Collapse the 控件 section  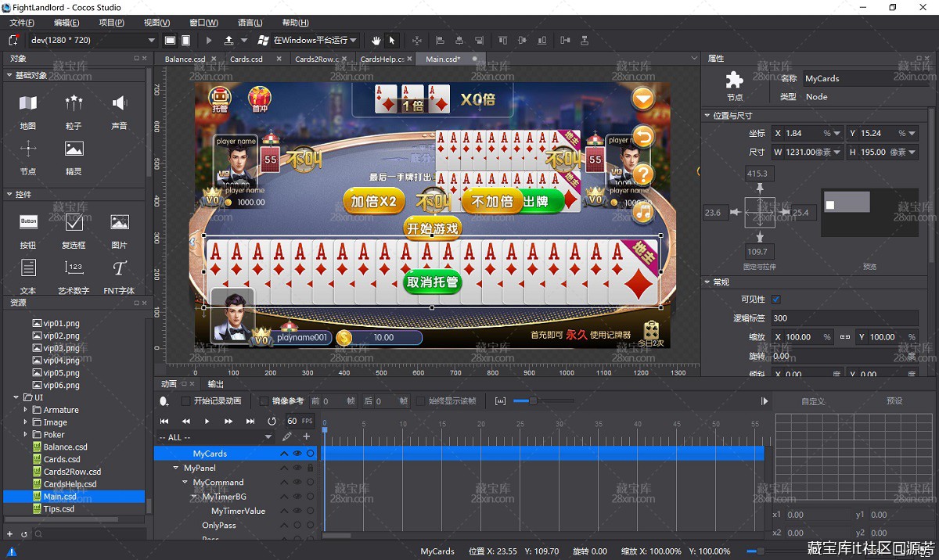coord(10,194)
